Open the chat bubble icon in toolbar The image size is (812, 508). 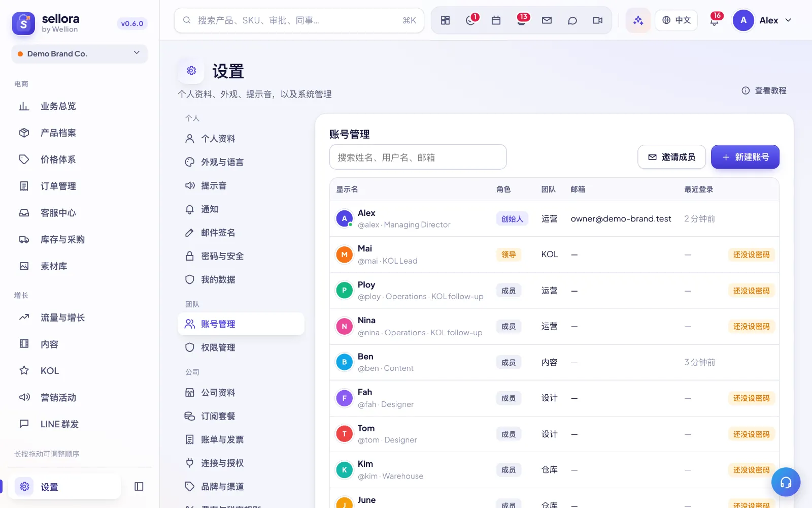[x=572, y=20]
